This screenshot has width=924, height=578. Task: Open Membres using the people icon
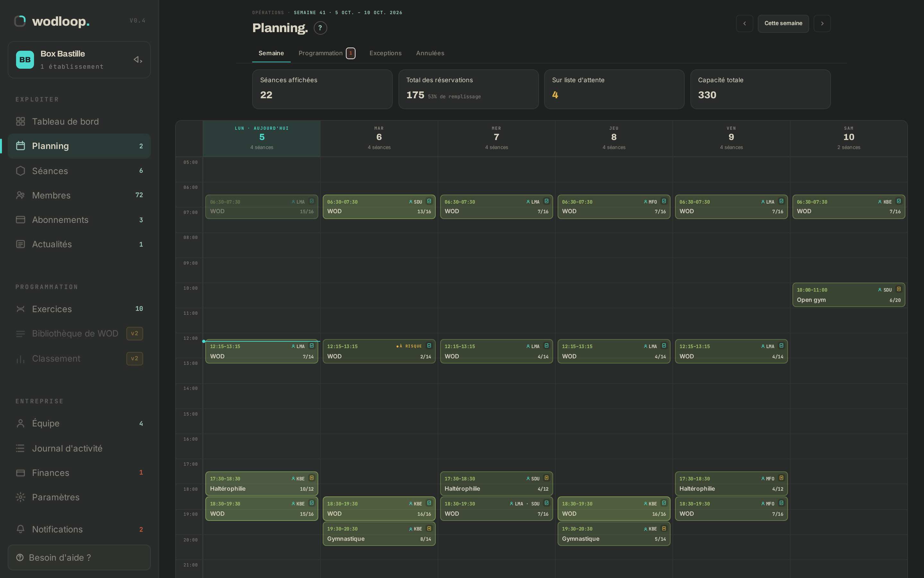coord(20,195)
